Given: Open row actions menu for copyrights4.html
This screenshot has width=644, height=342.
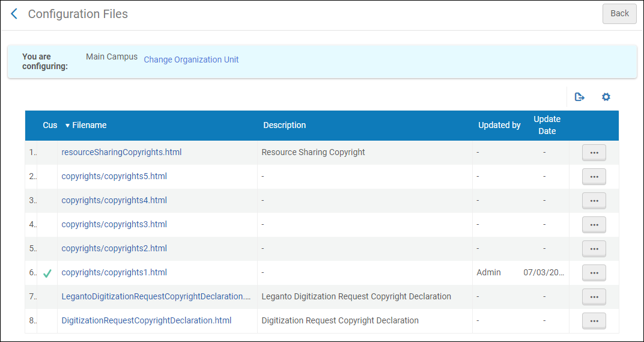Looking at the screenshot, I should 594,201.
